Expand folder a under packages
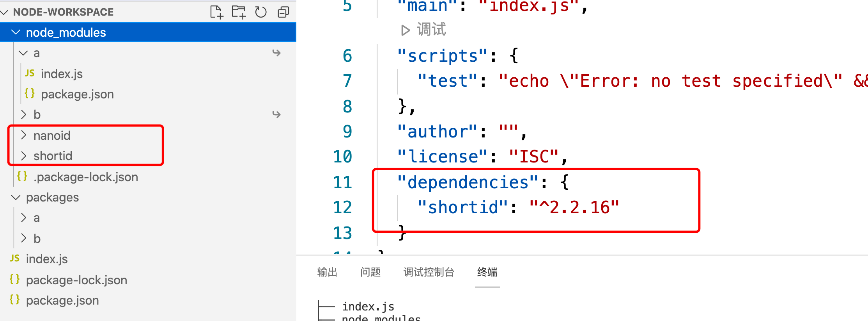Viewport: 868px width, 321px height. click(x=23, y=218)
